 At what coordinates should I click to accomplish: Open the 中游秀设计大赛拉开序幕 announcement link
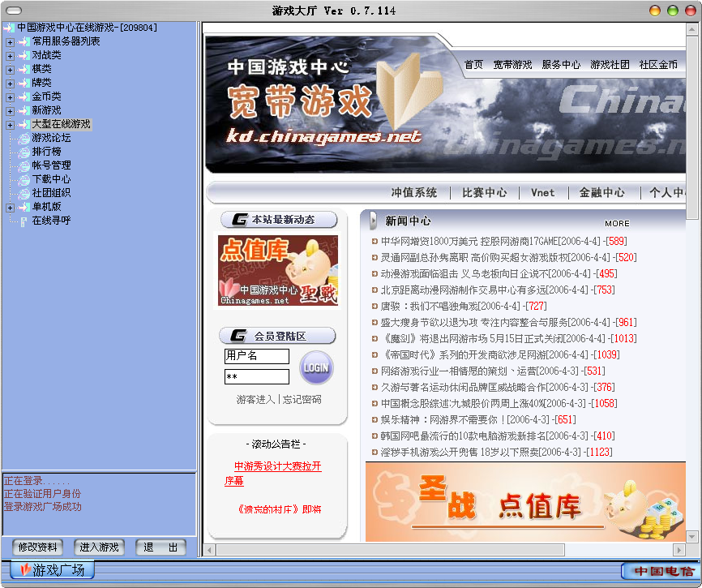click(273, 474)
